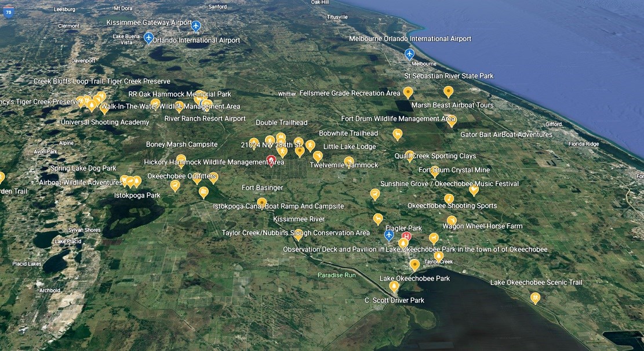Open the Gifford town label

[x=554, y=124]
